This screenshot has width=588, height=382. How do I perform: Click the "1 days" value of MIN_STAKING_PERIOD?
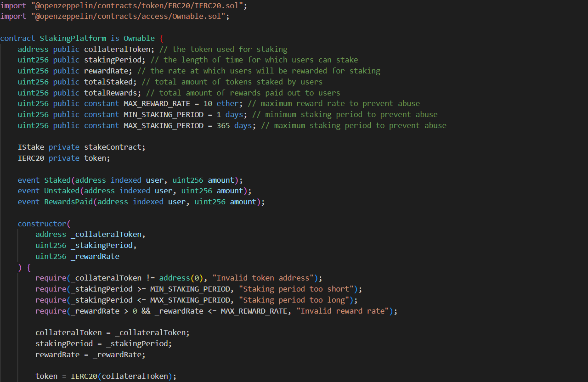click(230, 114)
